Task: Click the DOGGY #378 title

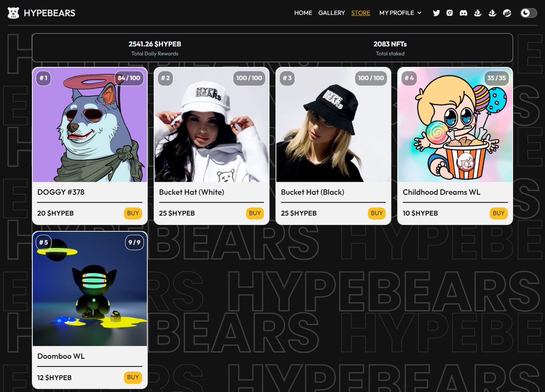Action: coord(61,192)
